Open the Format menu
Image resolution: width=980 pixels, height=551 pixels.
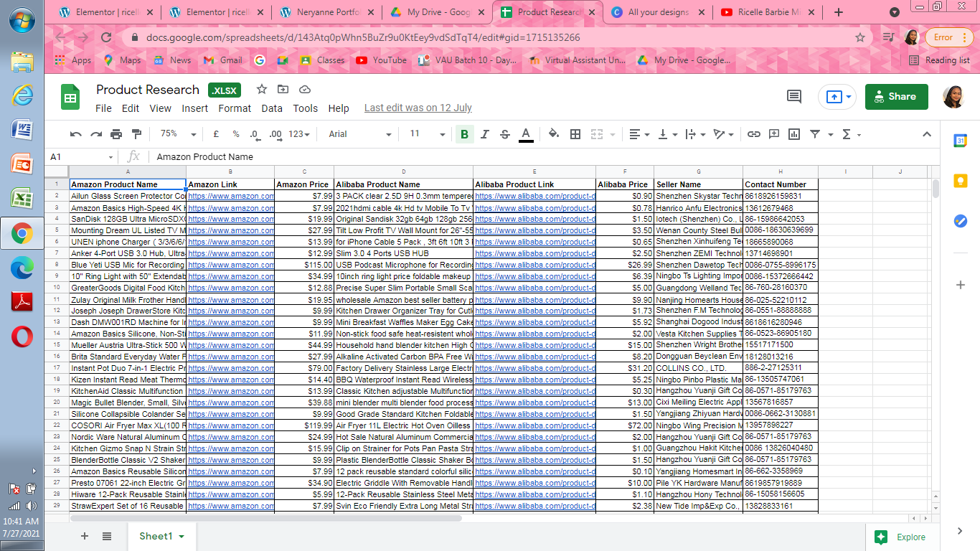[235, 108]
